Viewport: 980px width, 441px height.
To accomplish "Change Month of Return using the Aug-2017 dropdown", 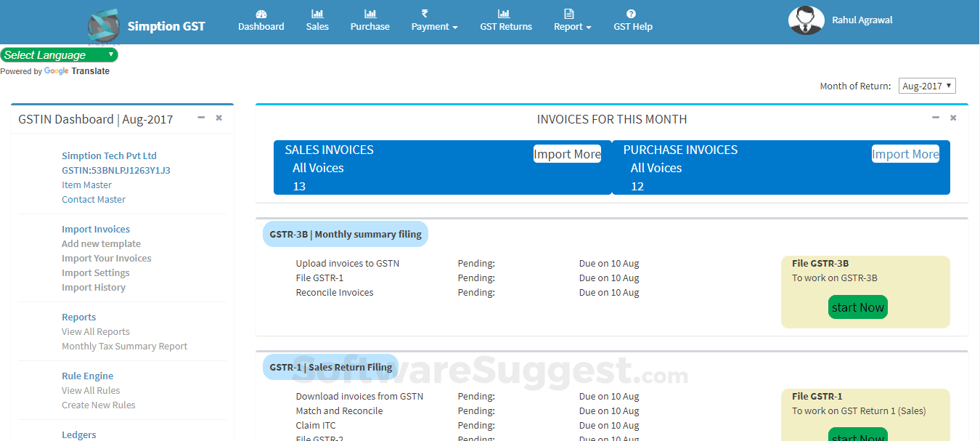I will click(927, 85).
